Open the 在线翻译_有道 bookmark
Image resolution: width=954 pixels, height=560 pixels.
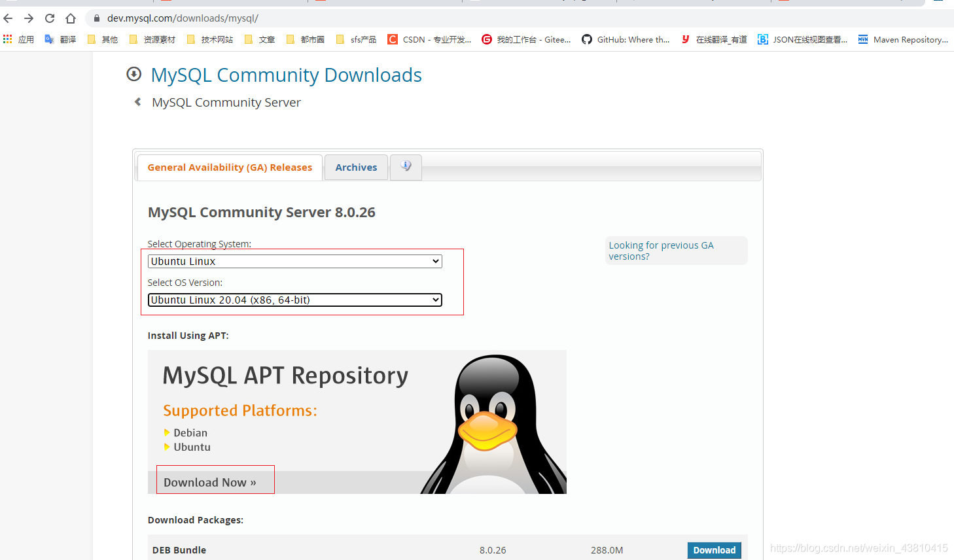[x=714, y=39]
